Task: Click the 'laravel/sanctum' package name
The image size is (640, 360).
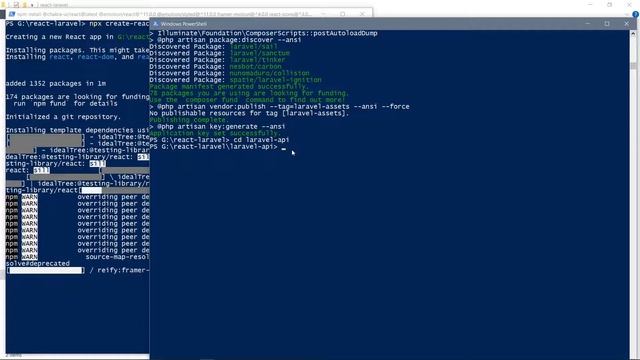Action: [260, 53]
